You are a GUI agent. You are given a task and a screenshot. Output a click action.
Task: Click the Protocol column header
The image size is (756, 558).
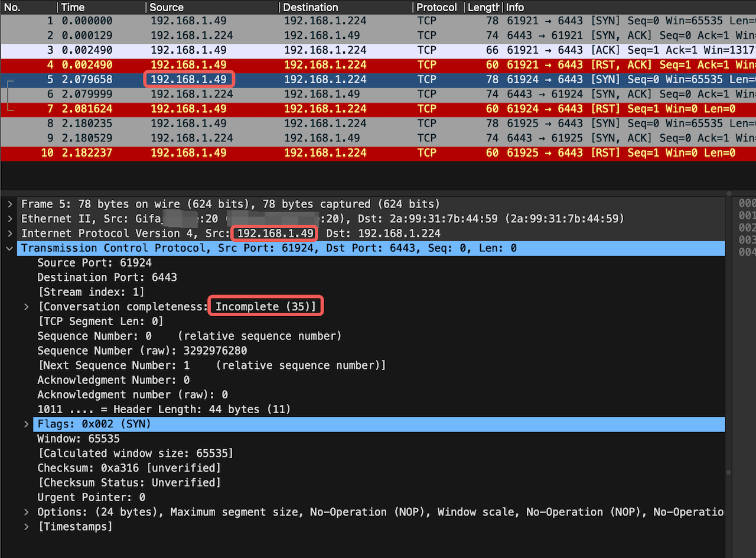(436, 7)
